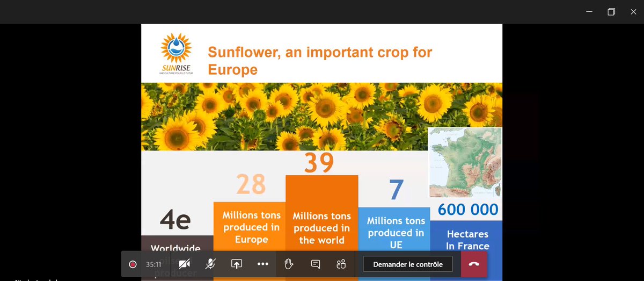The width and height of the screenshot is (644, 281).
Task: Click the red recording indicator
Action: coord(133,264)
